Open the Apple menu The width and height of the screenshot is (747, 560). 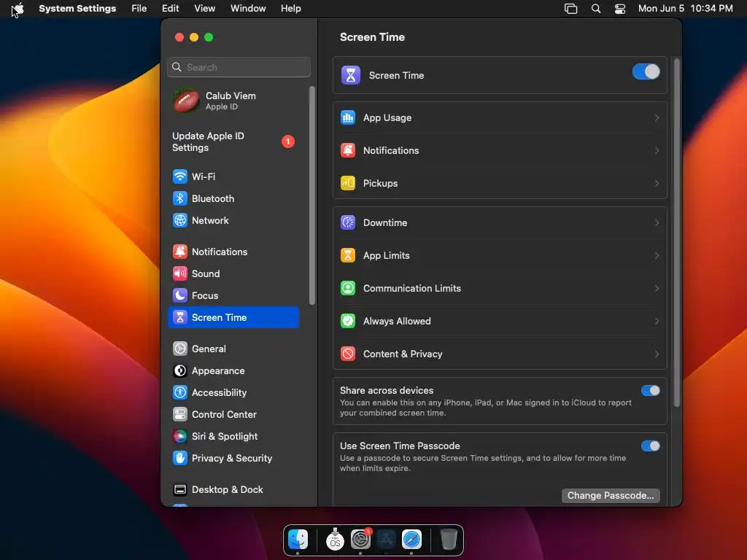(x=18, y=9)
